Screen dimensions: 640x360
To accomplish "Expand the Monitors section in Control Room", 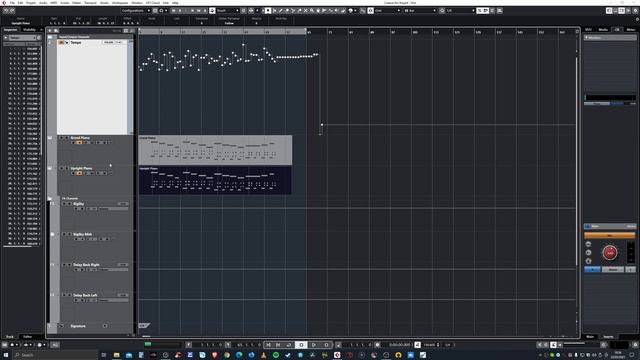I will pos(587,38).
